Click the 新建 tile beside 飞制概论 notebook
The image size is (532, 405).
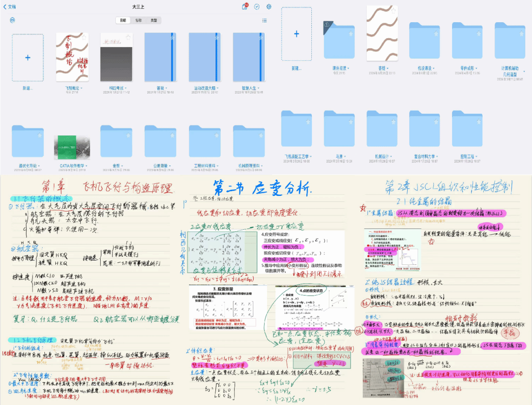pyautogui.click(x=27, y=57)
